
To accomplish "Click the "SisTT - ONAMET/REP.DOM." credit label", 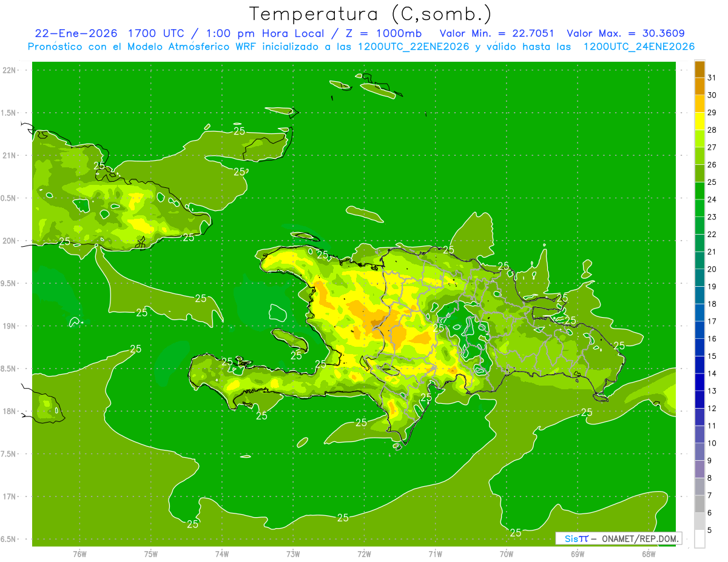I will tap(619, 538).
